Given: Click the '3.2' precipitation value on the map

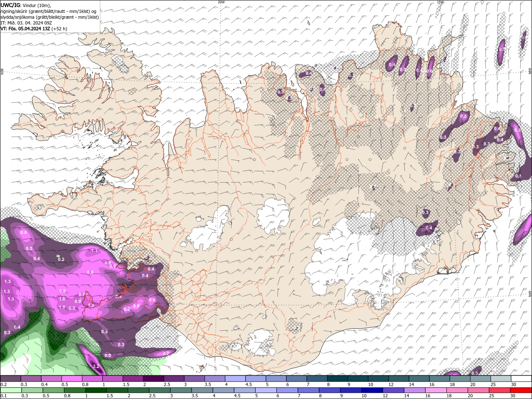Looking at the screenshot, I should click(x=96, y=366).
